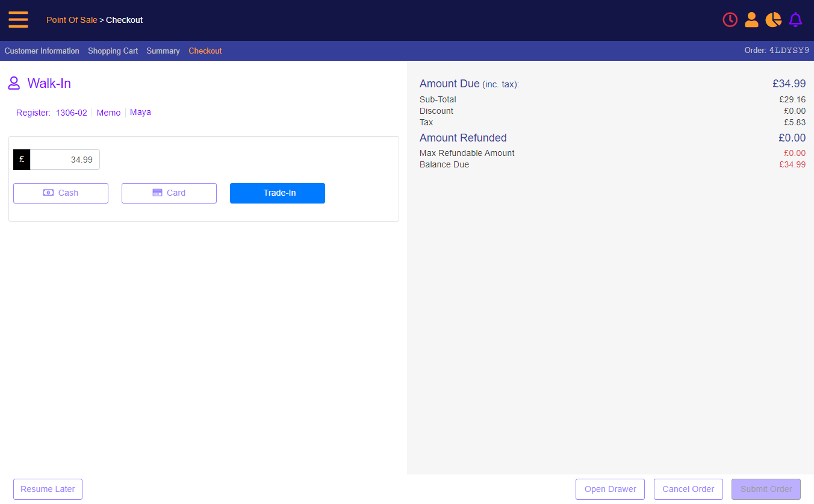This screenshot has width=814, height=504.
Task: Click Resume Later button
Action: click(x=48, y=490)
